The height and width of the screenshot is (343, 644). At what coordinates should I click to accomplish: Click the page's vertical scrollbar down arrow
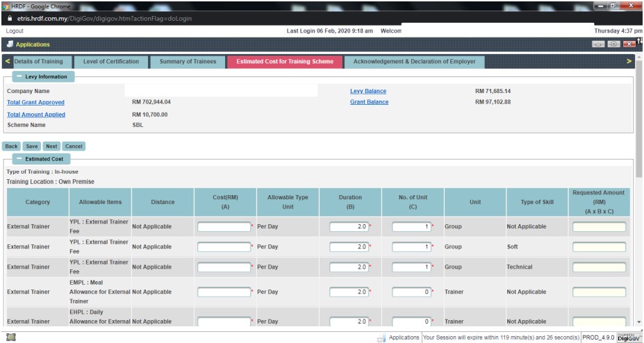[639, 322]
